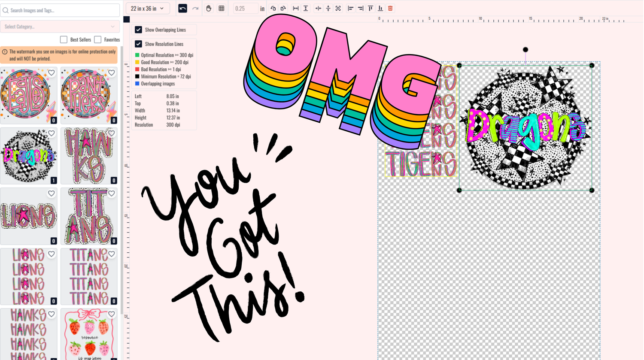Click the Undo arrow in the toolbar
The width and height of the screenshot is (644, 360).
[x=182, y=9]
